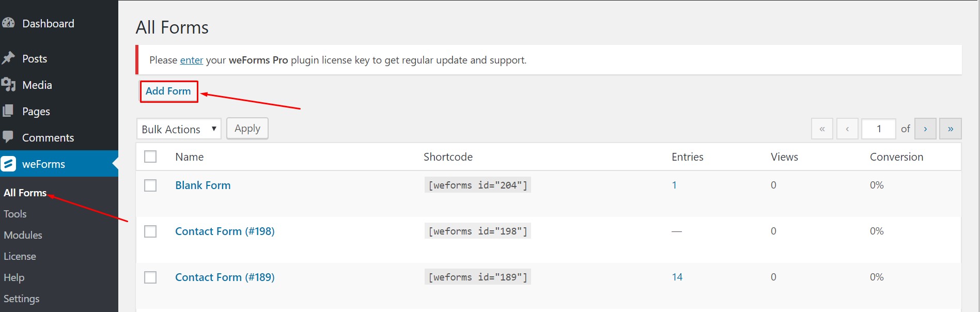Click the Media library icon

(8, 85)
